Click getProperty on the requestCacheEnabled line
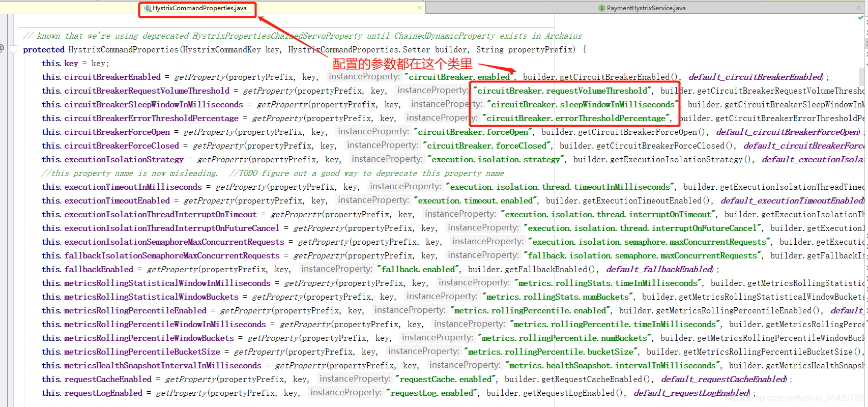Screen dimensions: 868x407 coord(190,379)
